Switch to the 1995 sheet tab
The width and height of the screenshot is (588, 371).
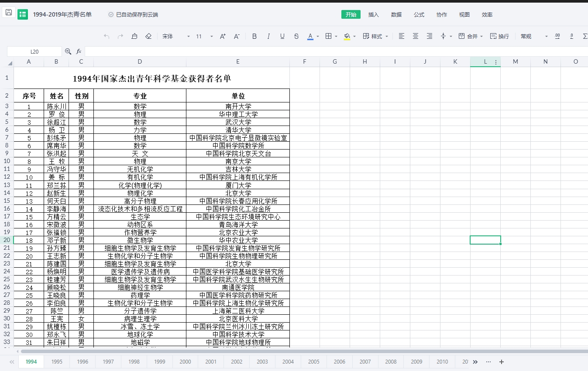[57, 361]
